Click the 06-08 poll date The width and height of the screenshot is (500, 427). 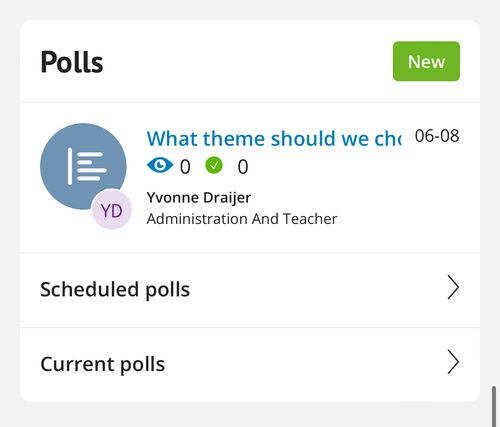point(437,136)
